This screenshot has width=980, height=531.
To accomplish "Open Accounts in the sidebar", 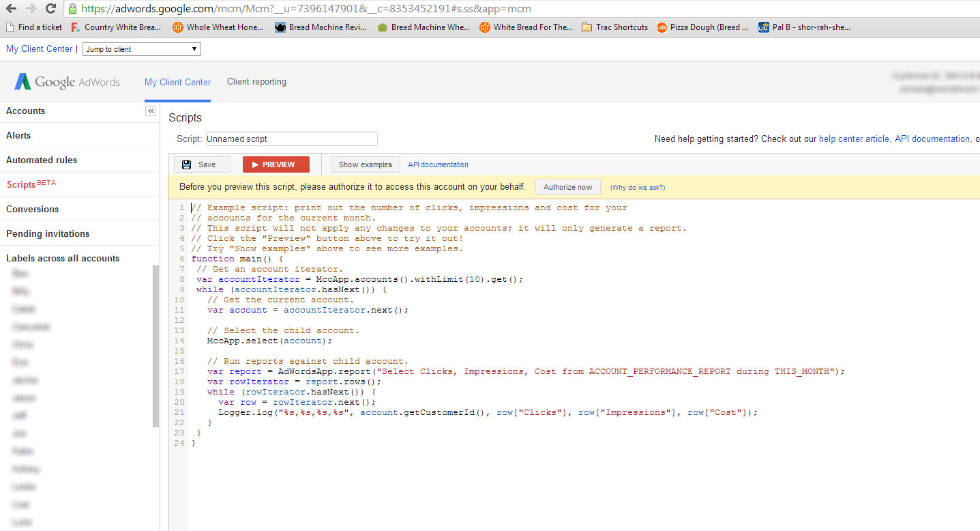I will click(x=25, y=111).
